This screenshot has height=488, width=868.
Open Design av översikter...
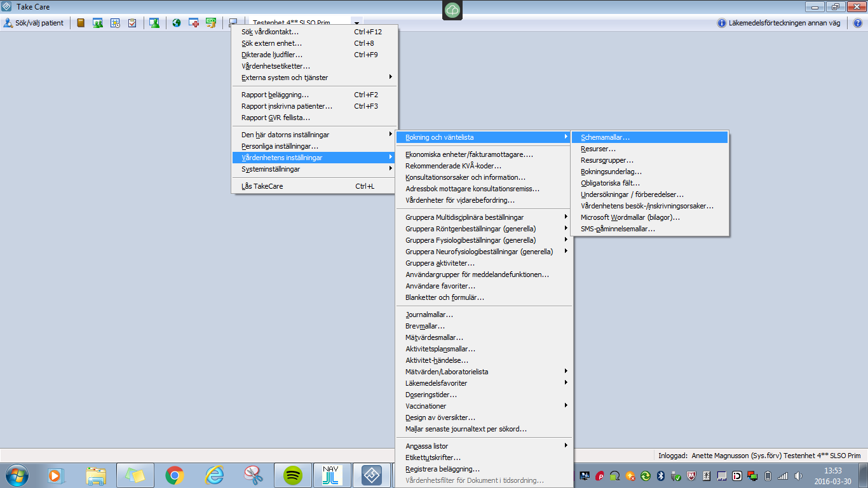coord(484,417)
